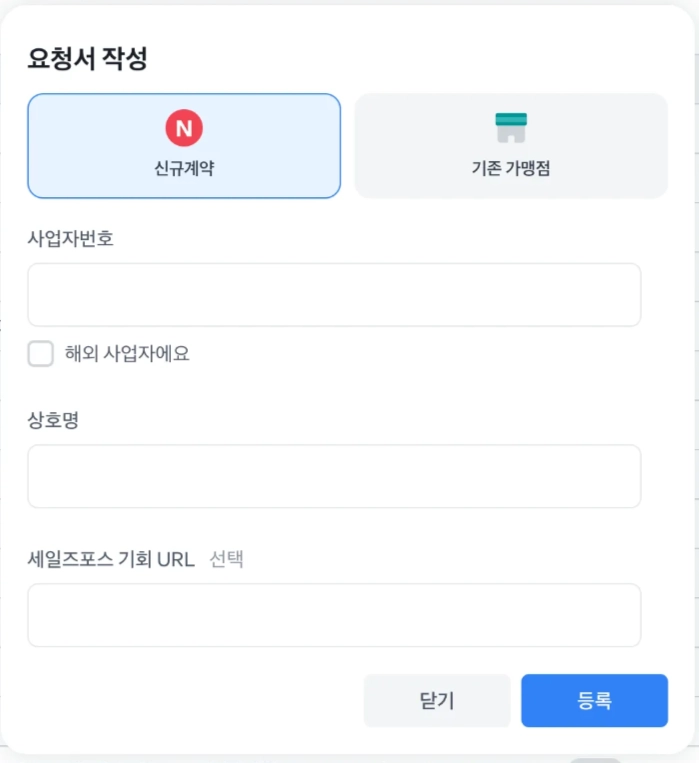
Task: Click the red N icon for 신규계약
Action: [x=184, y=127]
